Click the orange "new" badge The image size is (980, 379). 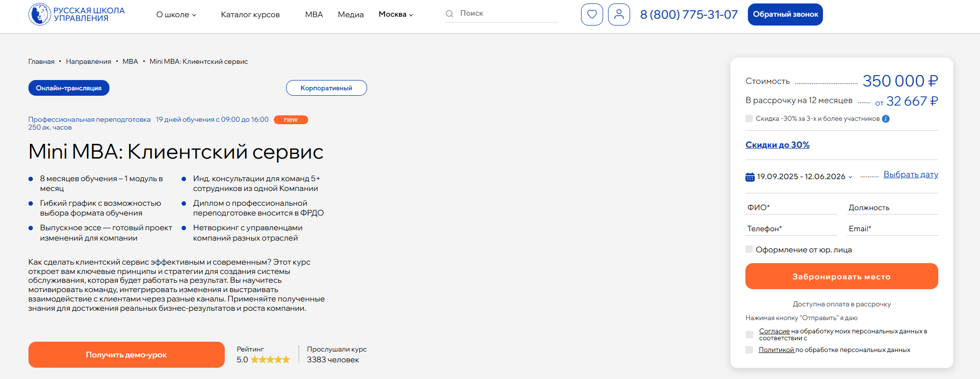tap(291, 120)
